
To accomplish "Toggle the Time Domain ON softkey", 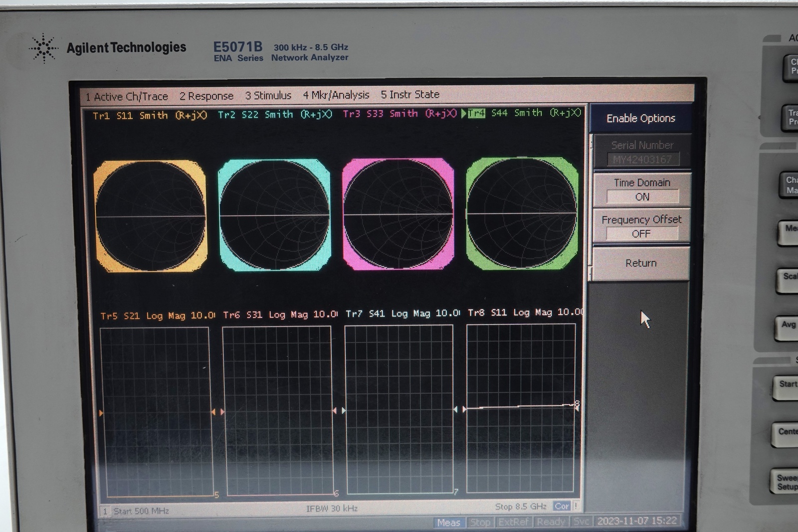I will coord(642,189).
